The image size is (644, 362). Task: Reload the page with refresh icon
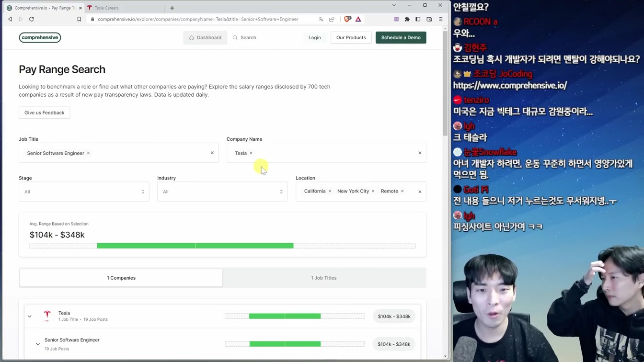tap(32, 19)
